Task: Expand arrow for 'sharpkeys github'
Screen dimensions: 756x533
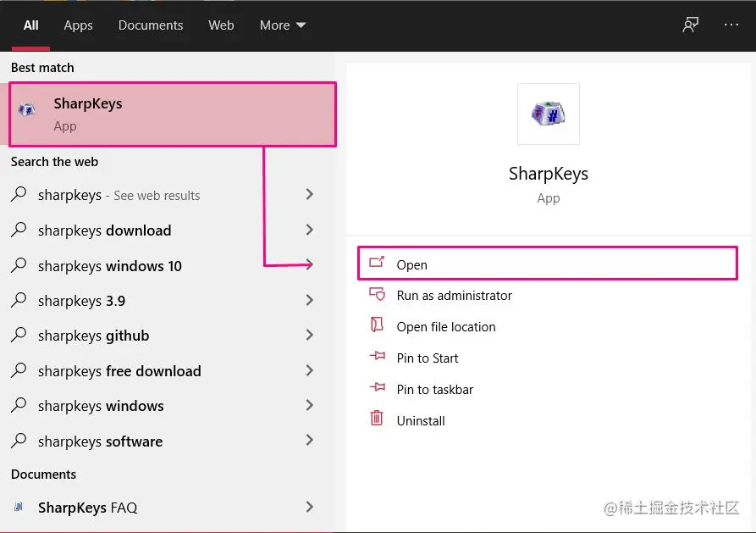Action: click(x=310, y=335)
